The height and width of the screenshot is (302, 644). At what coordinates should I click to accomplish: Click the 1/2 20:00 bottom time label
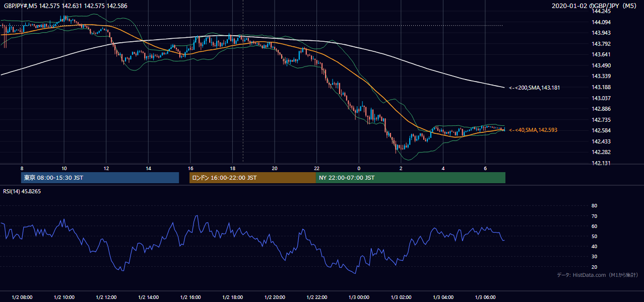275,297
